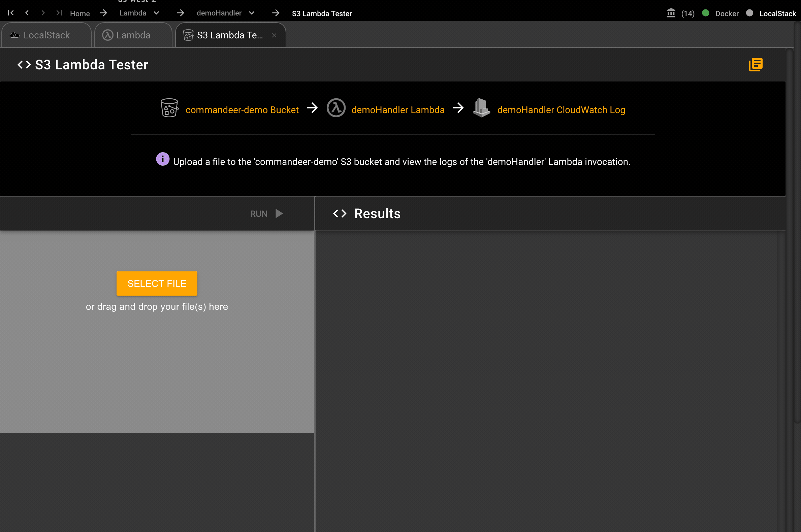The height and width of the screenshot is (532, 801).
Task: Close the S3 Lambda Tester tab
Action: 274,35
